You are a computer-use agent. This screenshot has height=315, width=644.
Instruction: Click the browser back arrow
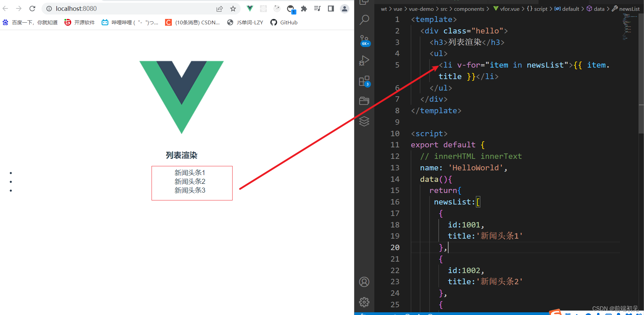(5, 8)
